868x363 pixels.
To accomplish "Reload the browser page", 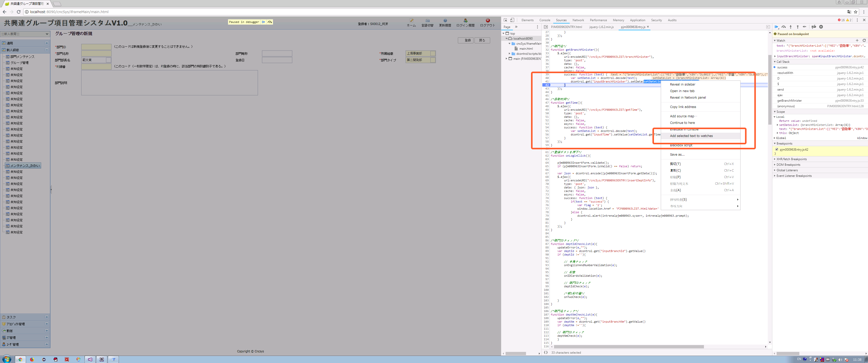I will [18, 12].
